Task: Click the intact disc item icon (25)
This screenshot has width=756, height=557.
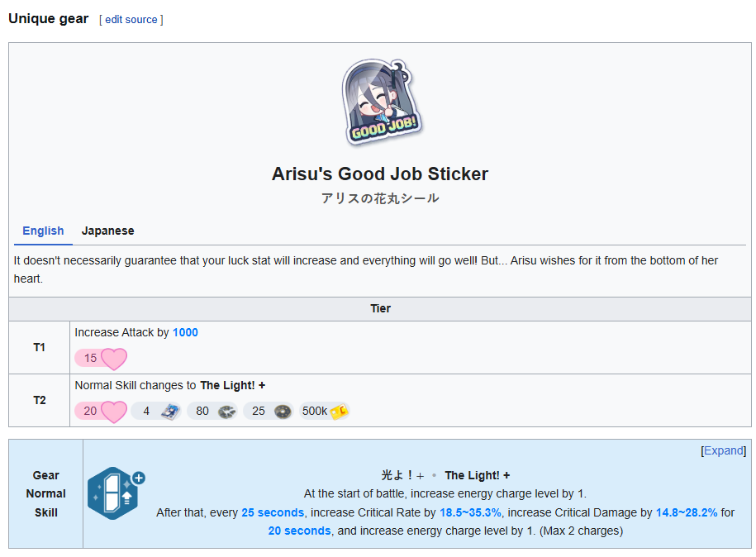Action: tap(283, 412)
